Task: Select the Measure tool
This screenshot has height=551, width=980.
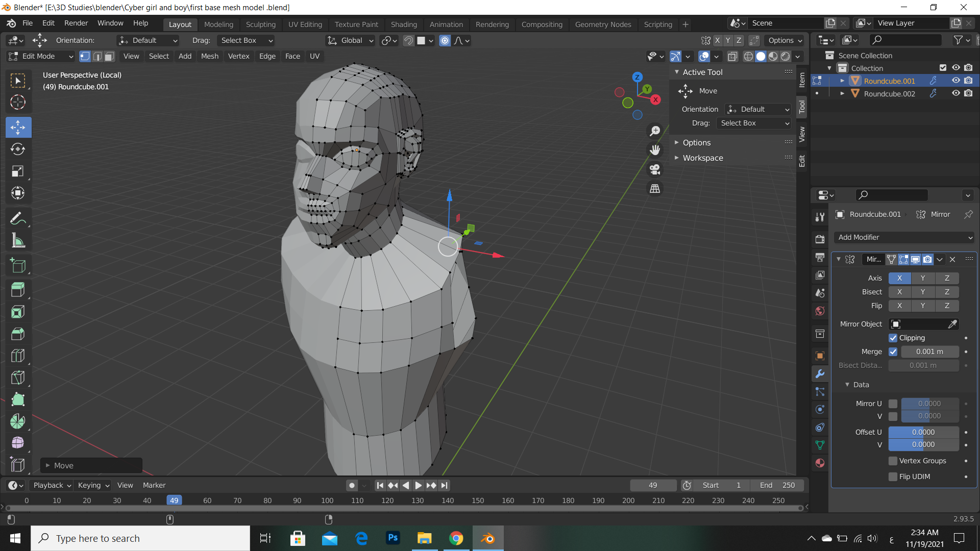Action: coord(18,240)
